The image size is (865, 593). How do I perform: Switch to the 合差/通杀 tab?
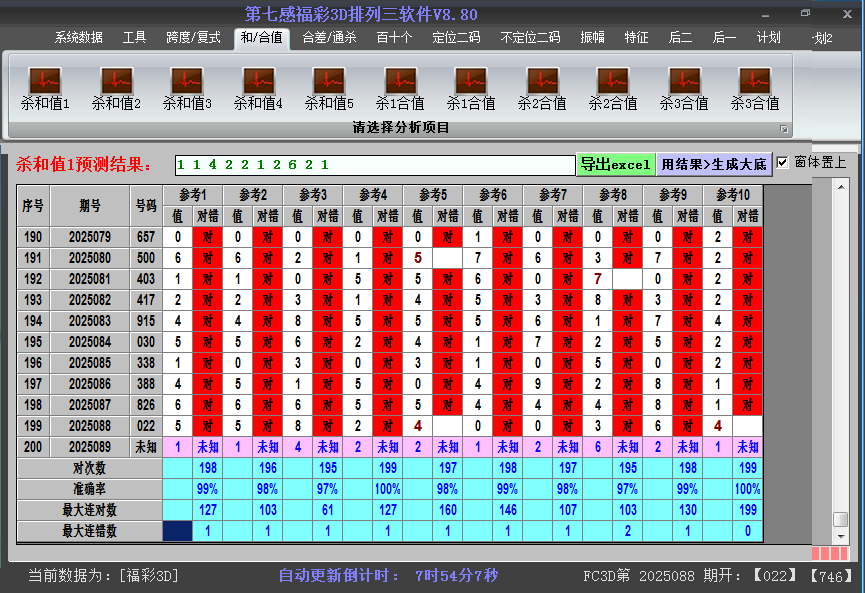pyautogui.click(x=329, y=38)
